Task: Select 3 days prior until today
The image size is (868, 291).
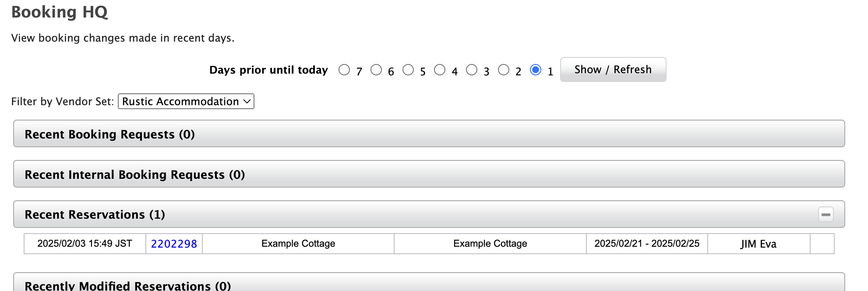Action: (x=472, y=70)
